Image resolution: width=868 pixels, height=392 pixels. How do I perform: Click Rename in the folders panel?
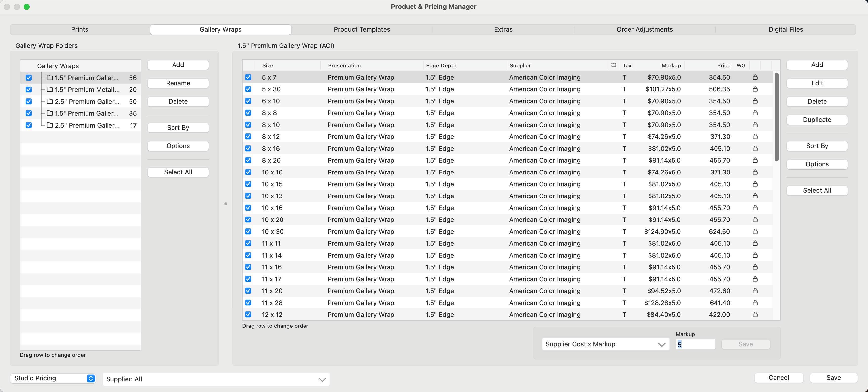click(178, 83)
